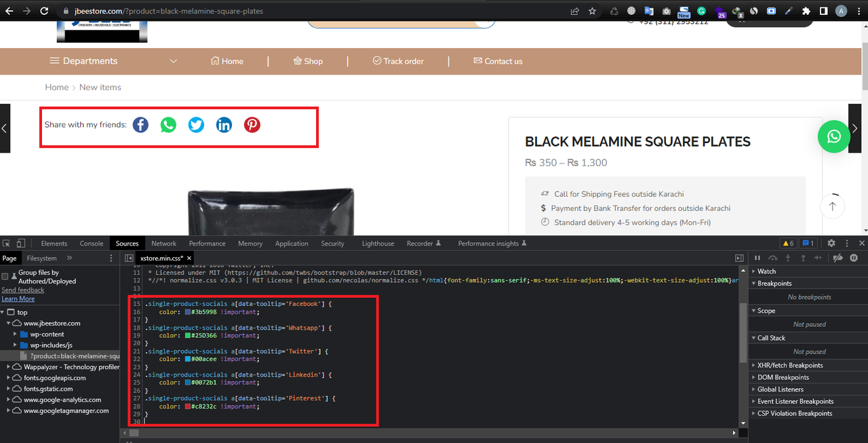Viewport: 868px width, 443px height.
Task: Expand the wp-content folder
Action: click(x=15, y=334)
